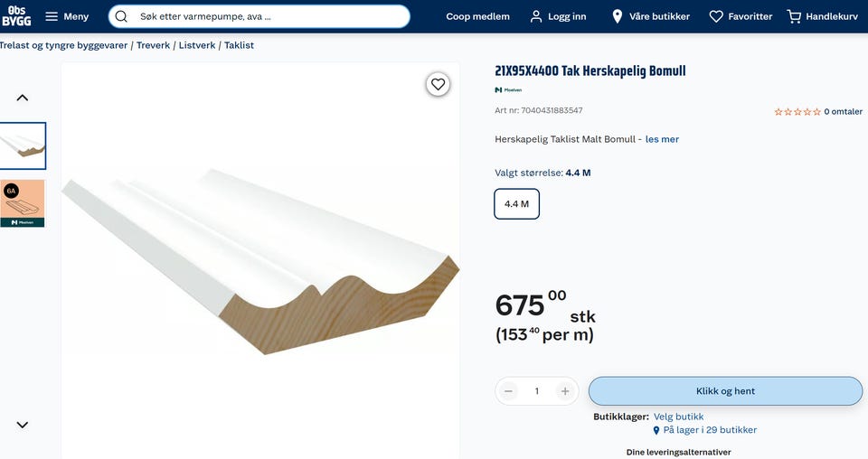
Task: Open Favoritter heart in header
Action: pos(716,16)
